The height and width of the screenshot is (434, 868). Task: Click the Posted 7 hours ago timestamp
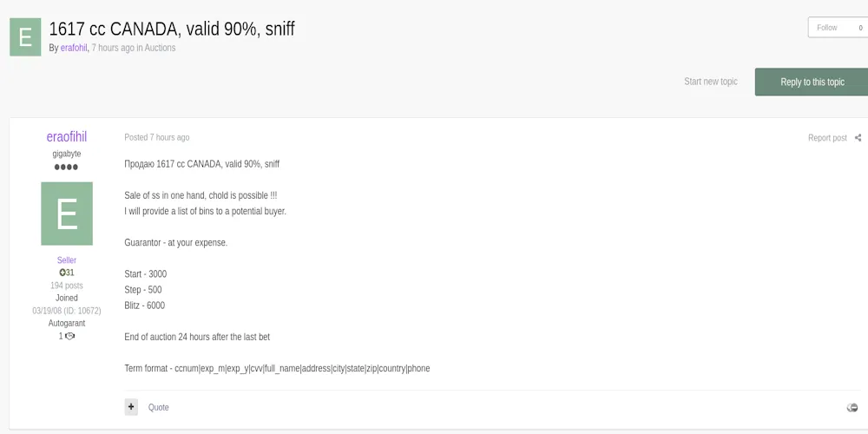pyautogui.click(x=157, y=137)
